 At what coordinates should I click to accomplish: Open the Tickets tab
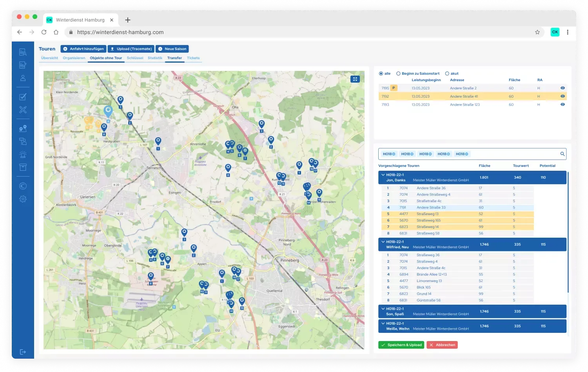tap(193, 58)
